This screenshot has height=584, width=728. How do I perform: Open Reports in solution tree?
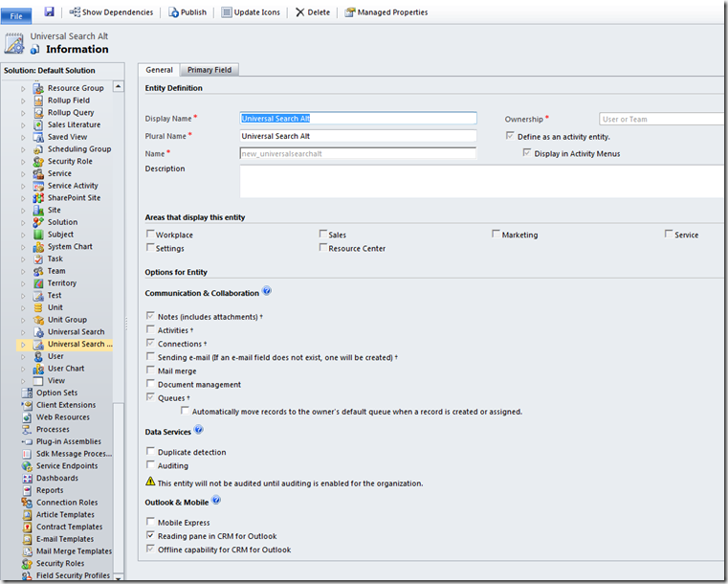click(x=50, y=490)
